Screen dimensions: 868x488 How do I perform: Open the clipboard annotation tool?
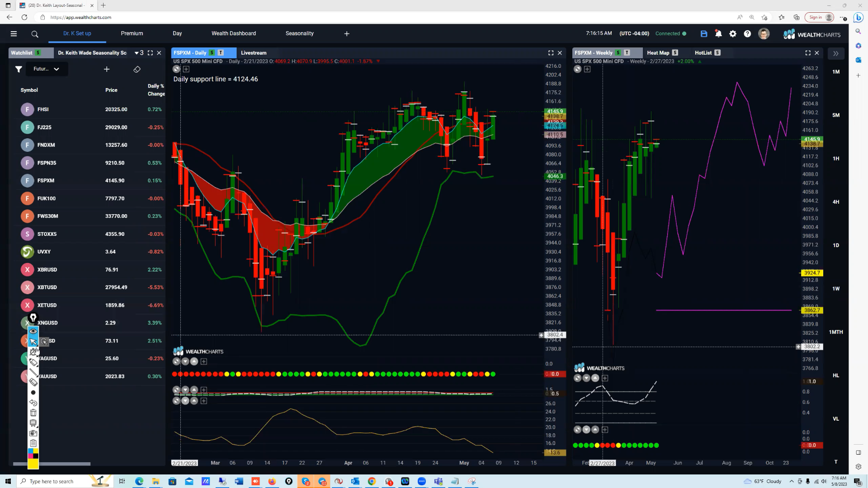(x=33, y=443)
